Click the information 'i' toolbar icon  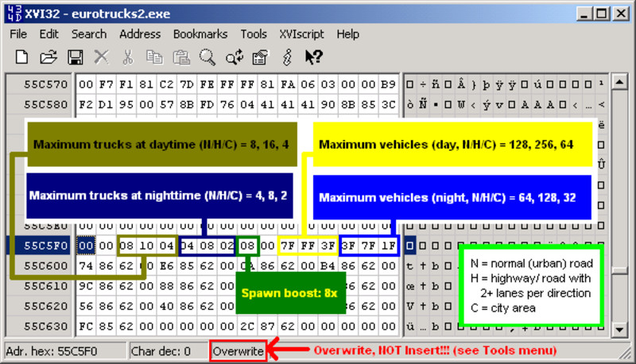pyautogui.click(x=287, y=57)
